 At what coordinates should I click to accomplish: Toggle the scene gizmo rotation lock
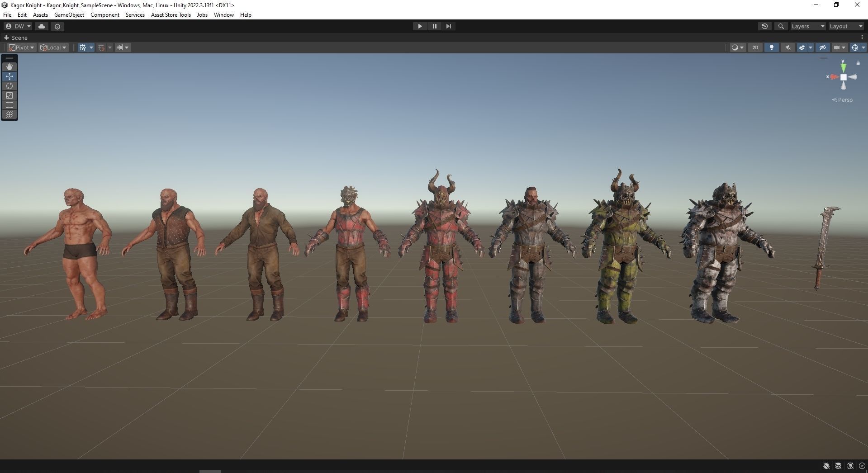click(858, 63)
